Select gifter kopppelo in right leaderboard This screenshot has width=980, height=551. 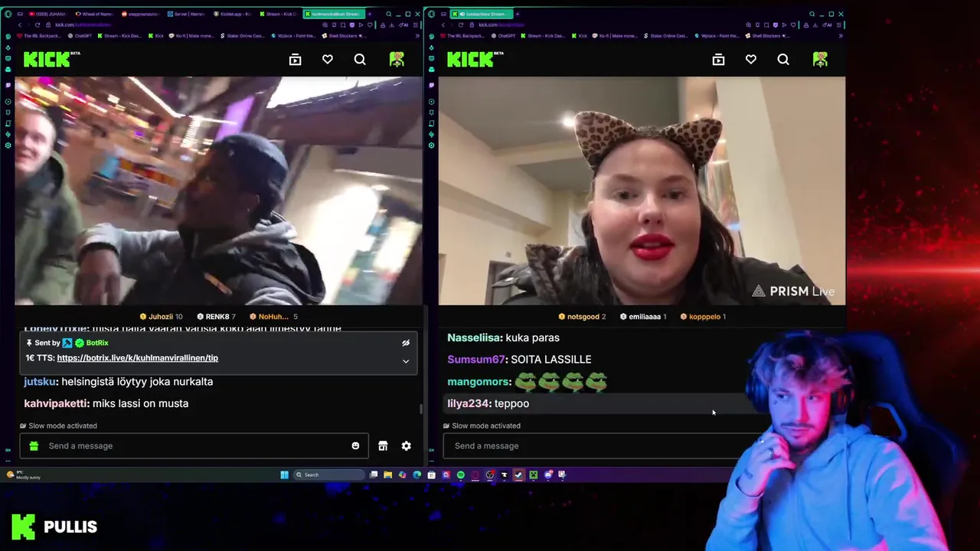[703, 316]
